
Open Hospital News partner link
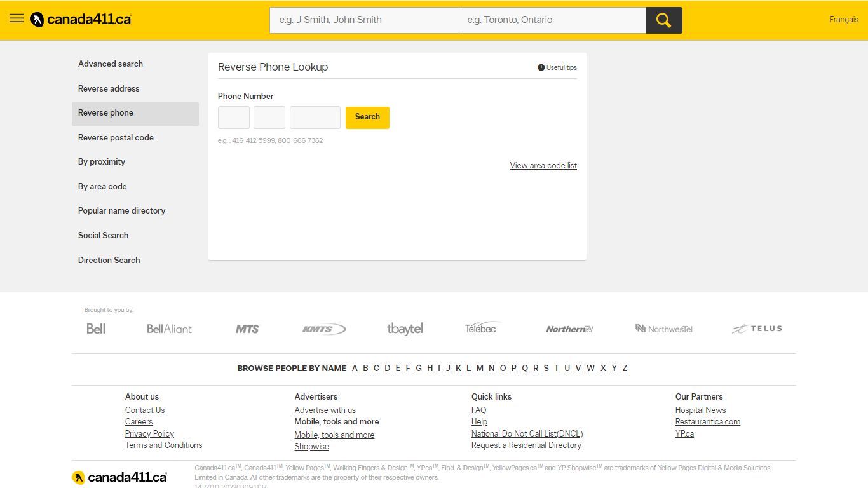pyautogui.click(x=700, y=410)
